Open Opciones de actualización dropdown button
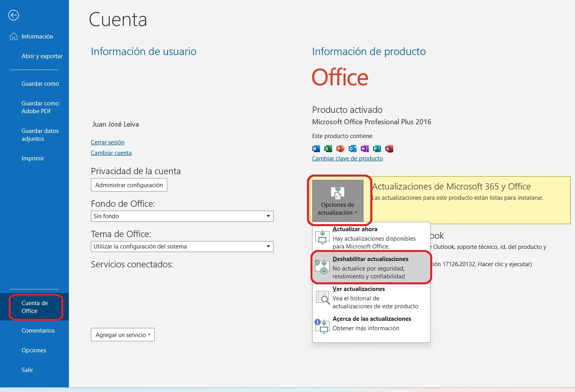The image size is (575, 392). tap(338, 201)
